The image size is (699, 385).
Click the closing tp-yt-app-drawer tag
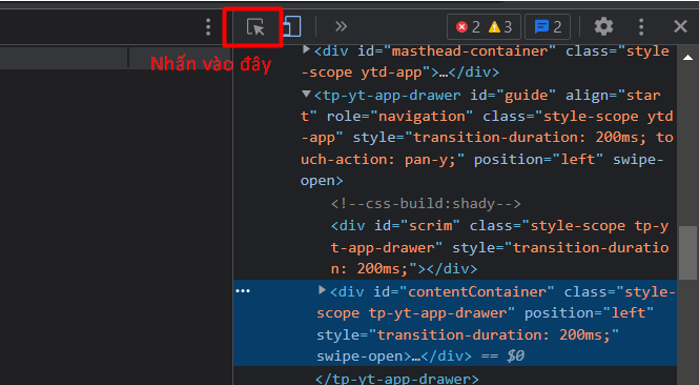point(397,379)
